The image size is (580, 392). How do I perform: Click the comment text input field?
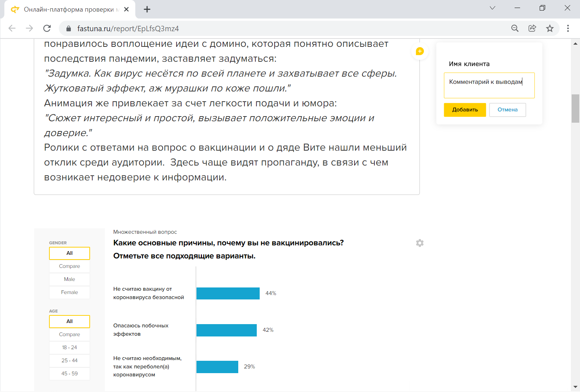coord(489,86)
